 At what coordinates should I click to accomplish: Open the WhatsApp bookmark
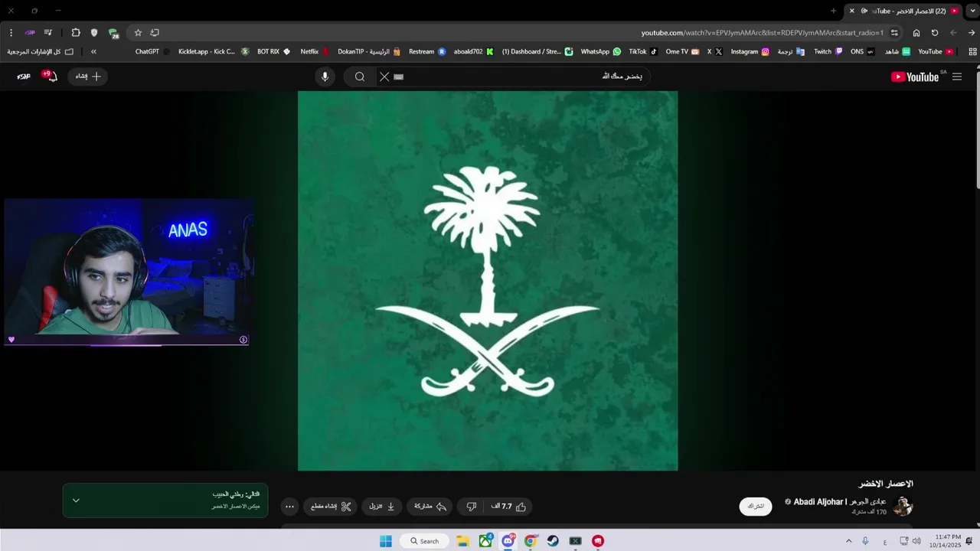point(601,52)
